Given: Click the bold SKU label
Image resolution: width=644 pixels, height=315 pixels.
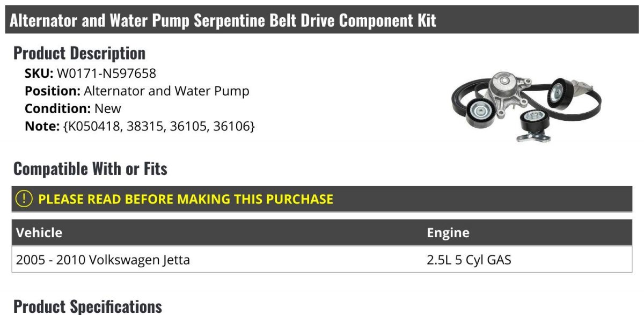Looking at the screenshot, I should (x=39, y=73).
